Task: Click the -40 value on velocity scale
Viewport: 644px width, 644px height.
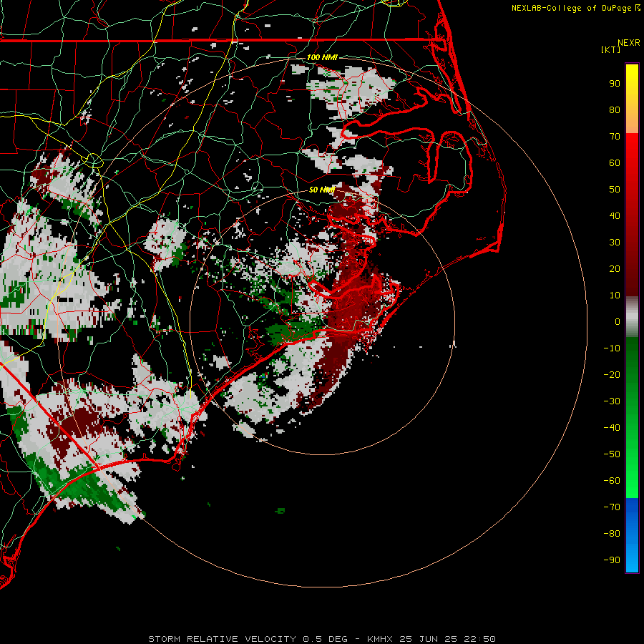Action: (612, 428)
